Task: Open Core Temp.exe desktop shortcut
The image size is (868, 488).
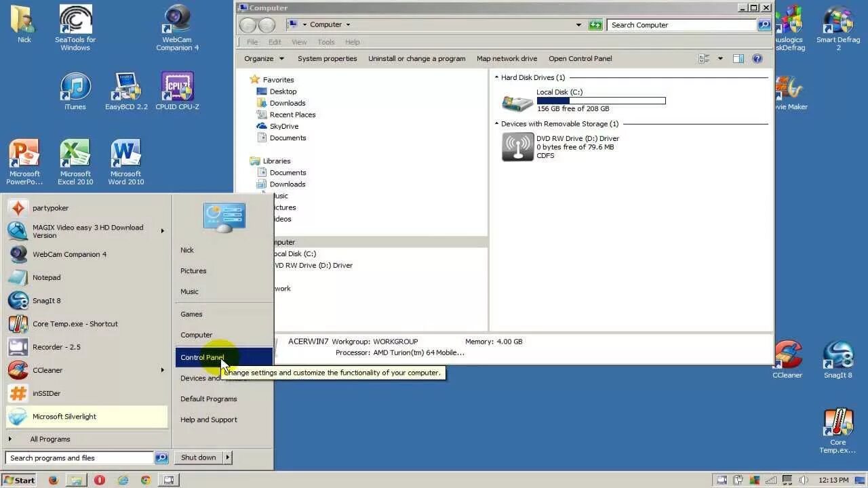Action: (x=838, y=431)
